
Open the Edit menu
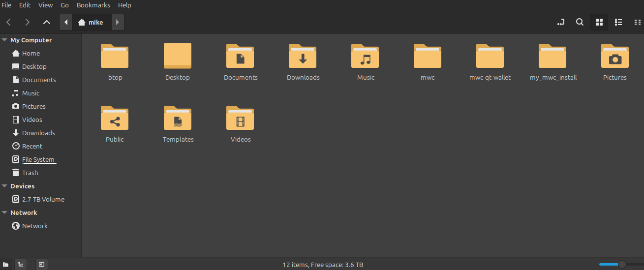point(25,5)
